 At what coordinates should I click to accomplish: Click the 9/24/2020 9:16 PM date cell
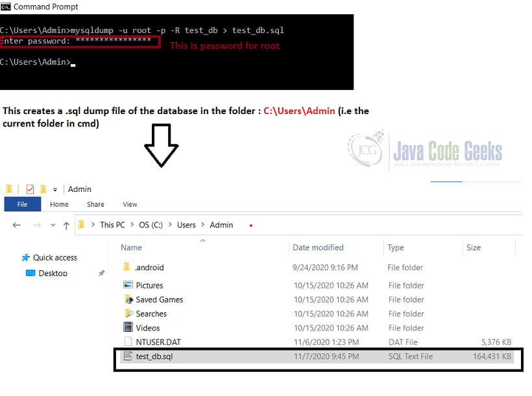[325, 268]
